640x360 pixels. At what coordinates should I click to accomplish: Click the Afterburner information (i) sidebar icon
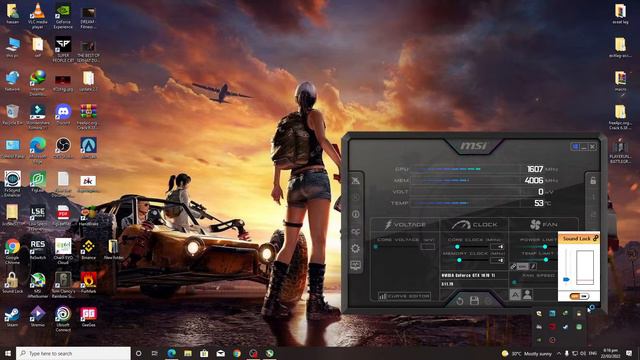[356, 214]
